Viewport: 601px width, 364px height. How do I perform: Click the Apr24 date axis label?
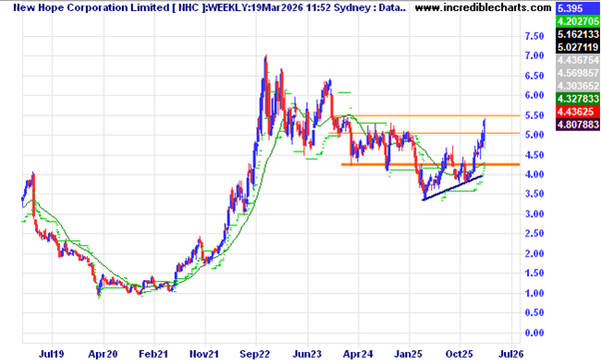tap(357, 354)
